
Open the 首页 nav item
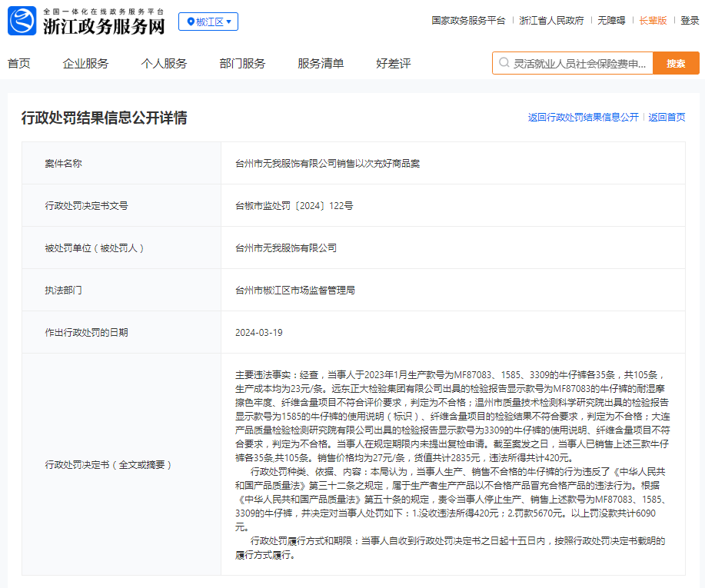(x=19, y=63)
